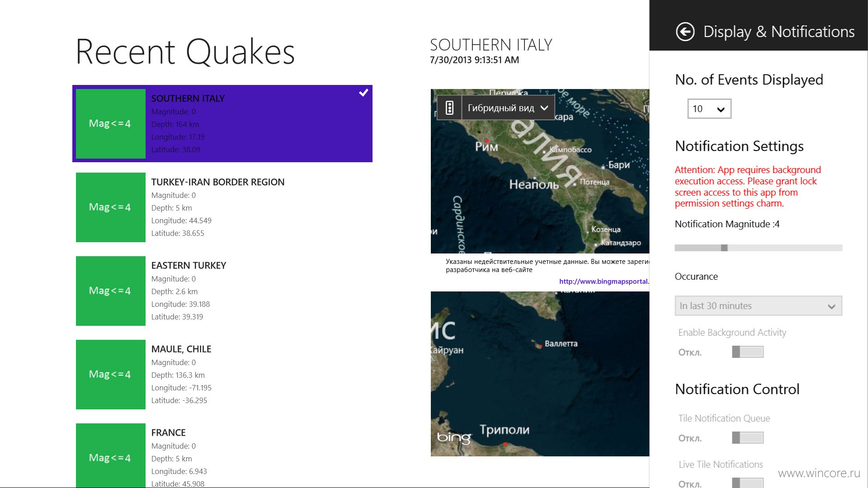The height and width of the screenshot is (488, 868).
Task: Click the Неаполь label on the map
Action: pos(534,184)
